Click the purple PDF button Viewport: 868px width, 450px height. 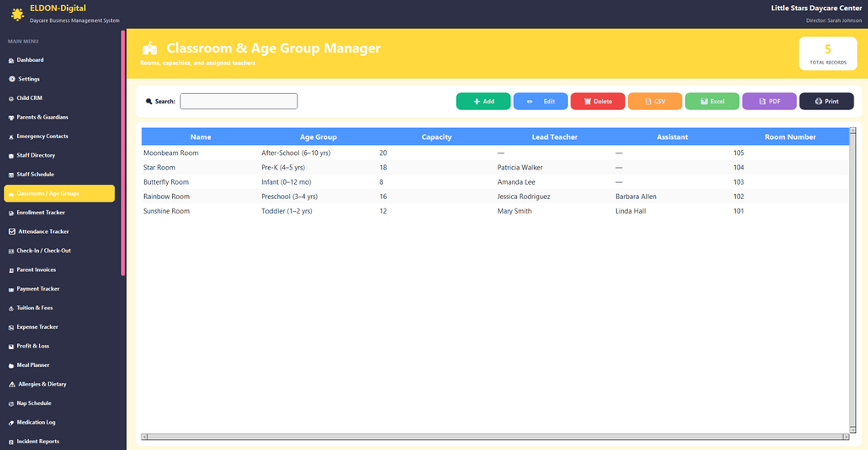pos(769,102)
